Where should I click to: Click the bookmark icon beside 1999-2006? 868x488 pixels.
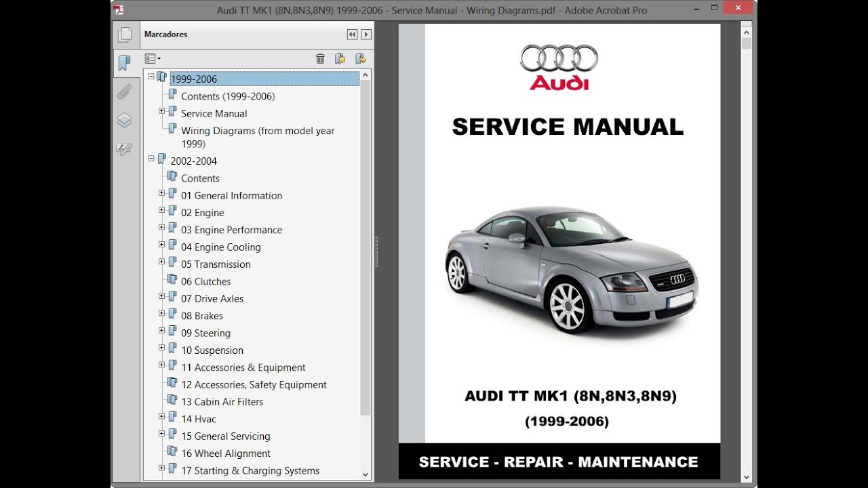(x=161, y=77)
